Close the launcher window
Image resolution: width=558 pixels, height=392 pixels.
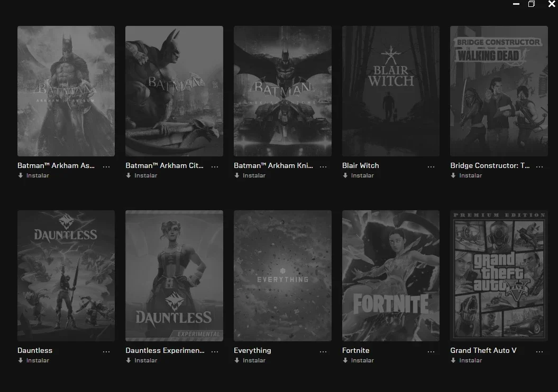tap(552, 4)
